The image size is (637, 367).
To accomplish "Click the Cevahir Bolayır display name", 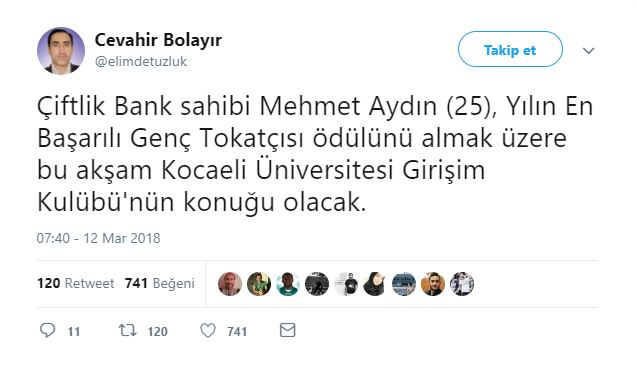I will 158,40.
